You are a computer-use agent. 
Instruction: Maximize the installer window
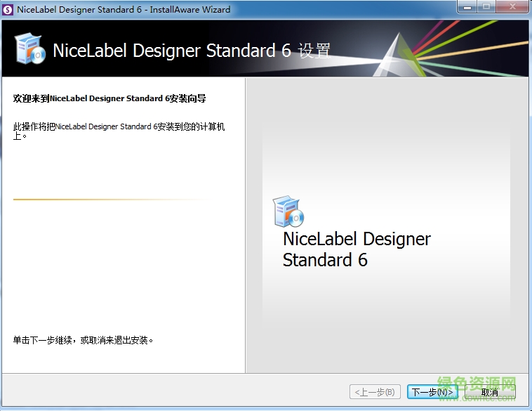pyautogui.click(x=487, y=8)
